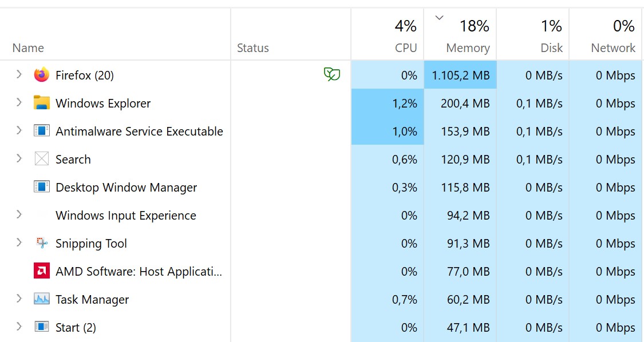Expand the Windows Explorer row
The width and height of the screenshot is (644, 342).
pyautogui.click(x=19, y=102)
